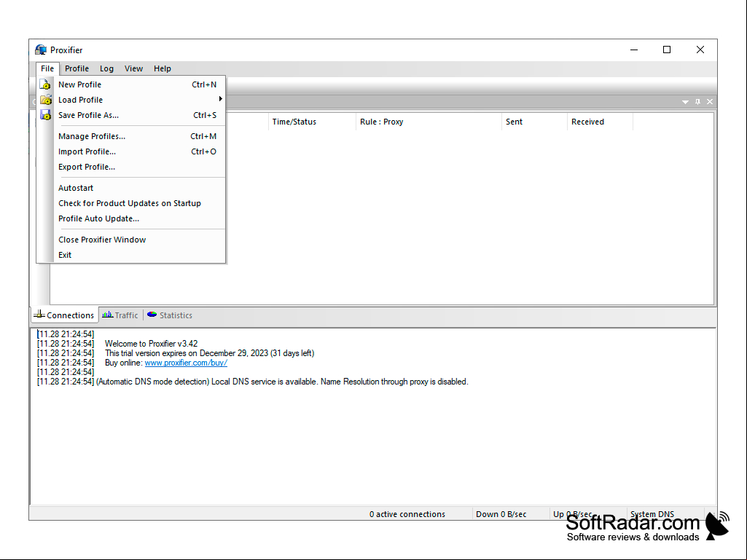Choose Exit from the File menu
The width and height of the screenshot is (747, 560).
click(x=131, y=255)
